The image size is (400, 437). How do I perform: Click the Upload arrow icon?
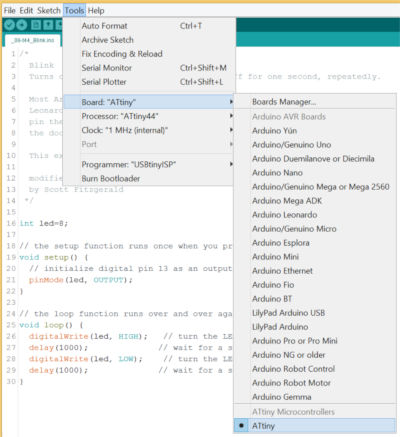(x=22, y=25)
